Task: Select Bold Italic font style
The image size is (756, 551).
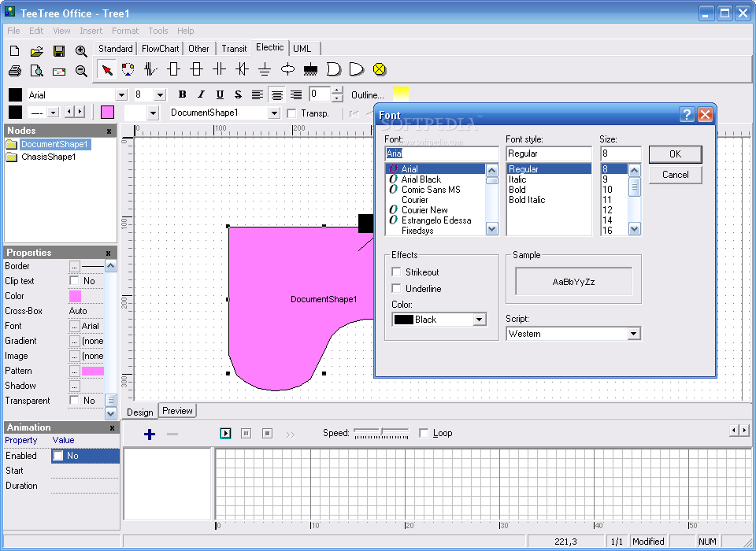Action: [527, 200]
